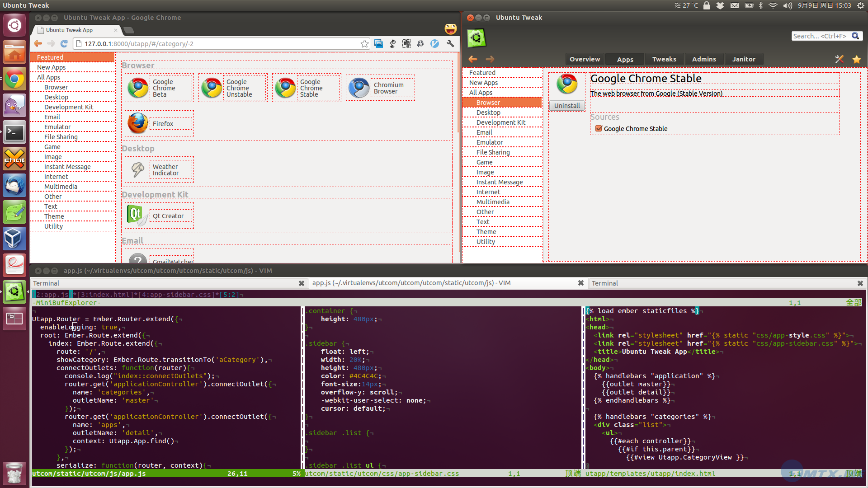The height and width of the screenshot is (488, 868).
Task: Switch to Janitor tab
Action: [x=744, y=59]
